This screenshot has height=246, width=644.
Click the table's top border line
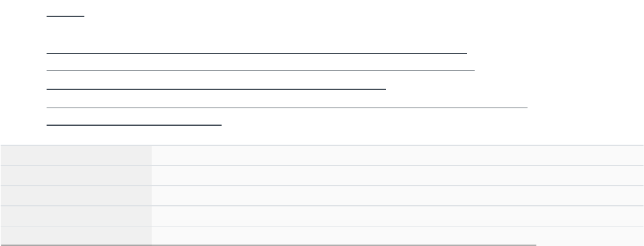[322, 145]
